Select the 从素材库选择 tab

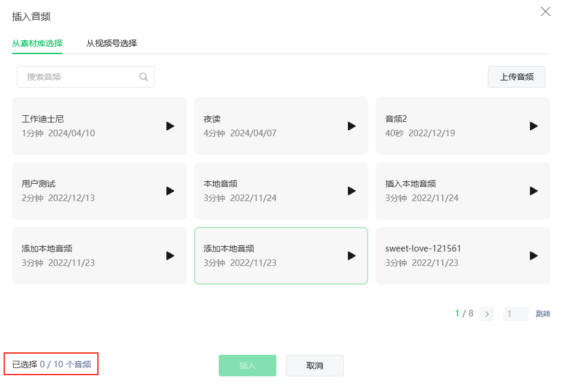point(37,43)
